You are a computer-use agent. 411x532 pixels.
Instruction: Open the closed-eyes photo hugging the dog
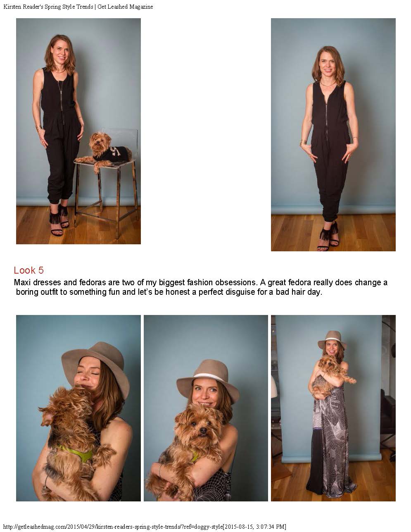[78, 408]
